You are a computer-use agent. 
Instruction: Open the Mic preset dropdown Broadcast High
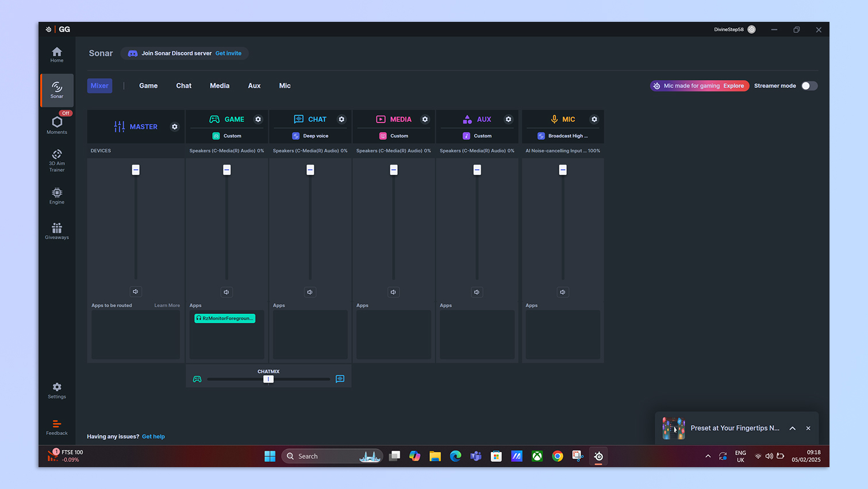(563, 136)
